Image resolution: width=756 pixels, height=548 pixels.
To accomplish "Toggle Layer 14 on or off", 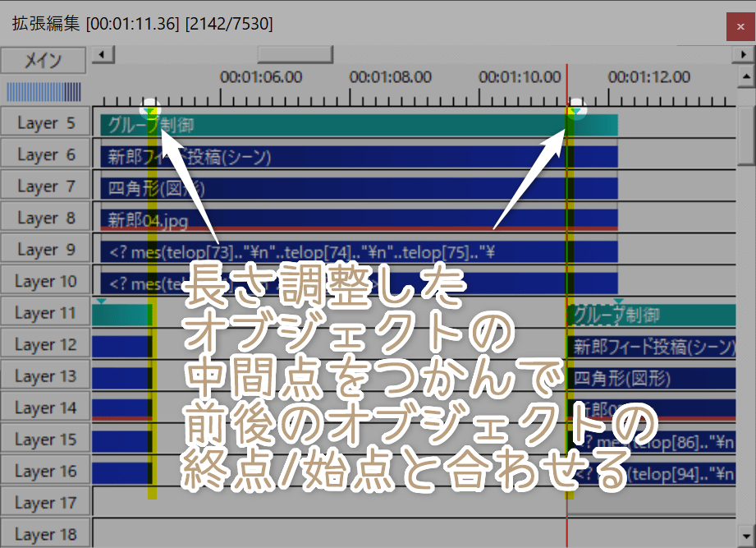I will (45, 407).
